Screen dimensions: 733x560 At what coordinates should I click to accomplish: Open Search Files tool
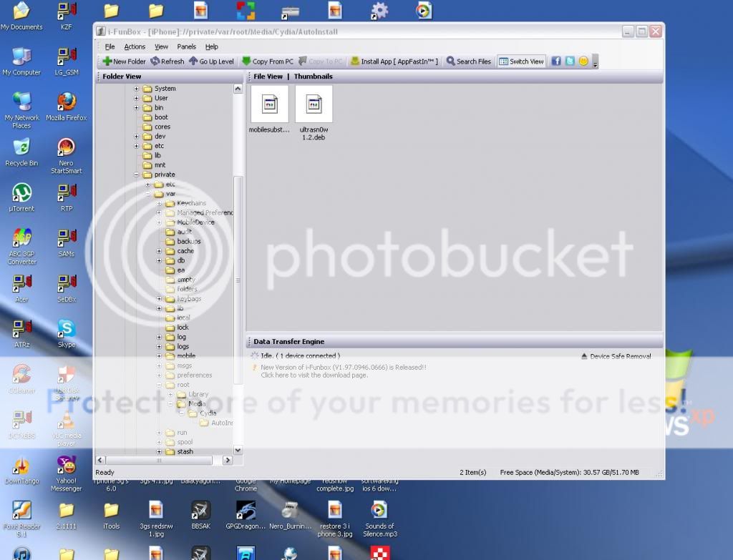click(468, 62)
